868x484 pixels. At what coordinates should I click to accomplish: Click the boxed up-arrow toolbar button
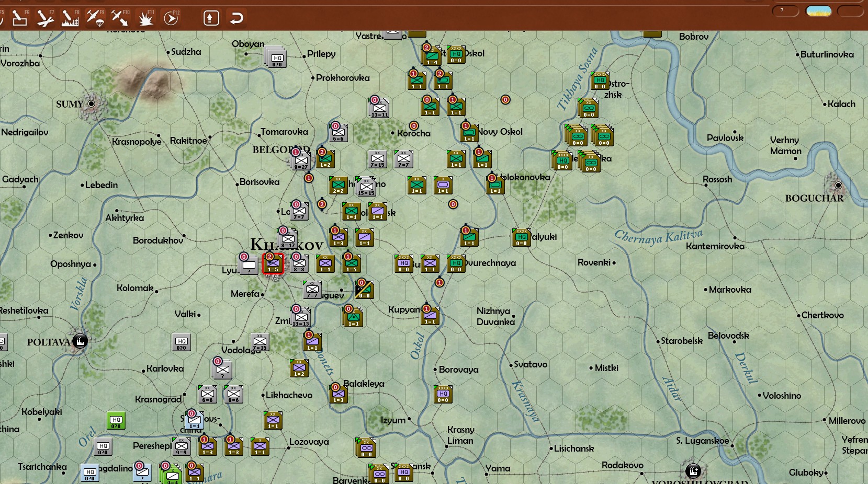[211, 18]
